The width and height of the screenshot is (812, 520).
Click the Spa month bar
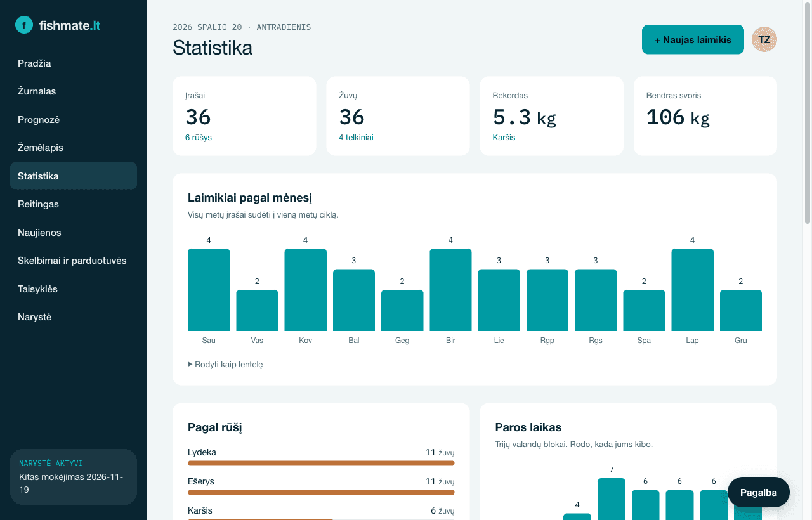point(644,311)
